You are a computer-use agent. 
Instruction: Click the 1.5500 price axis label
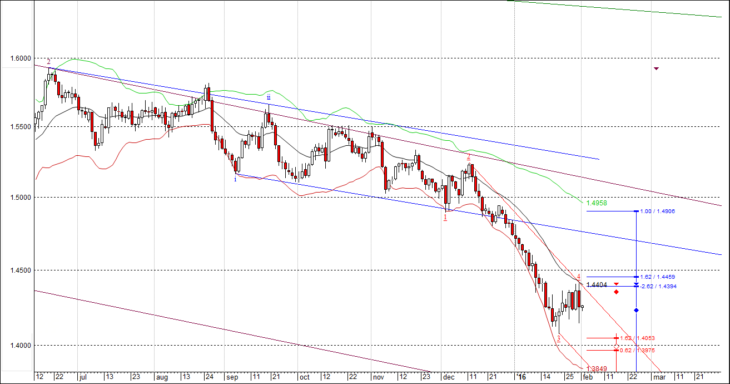tap(20, 127)
